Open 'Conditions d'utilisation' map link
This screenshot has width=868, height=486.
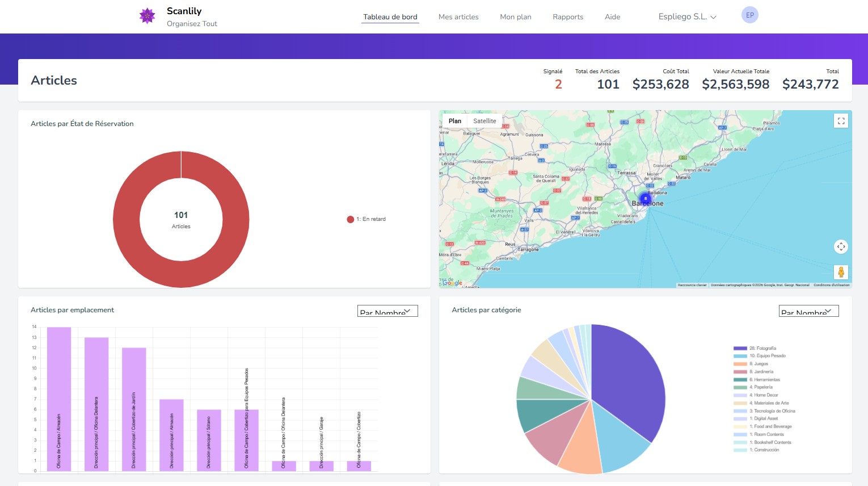[832, 285]
